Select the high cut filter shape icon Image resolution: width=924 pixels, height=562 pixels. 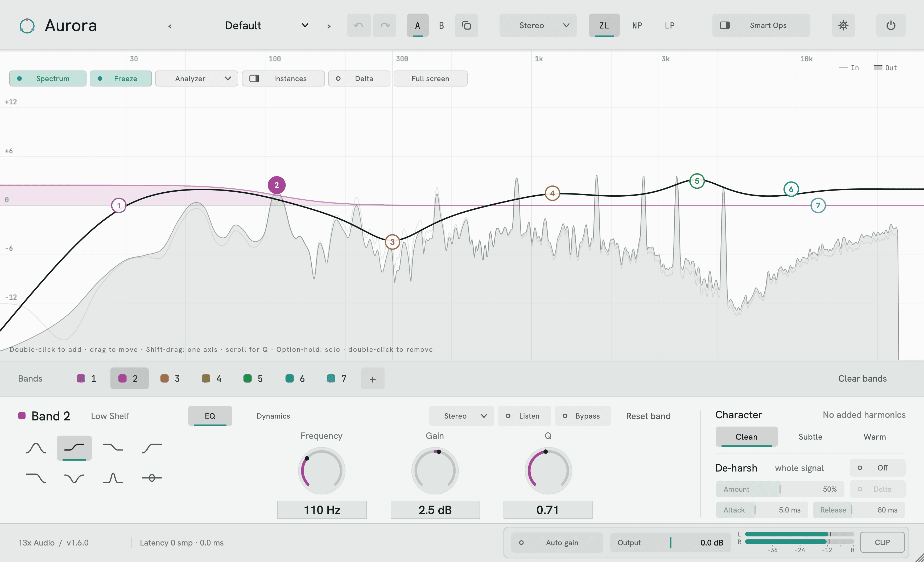[36, 478]
